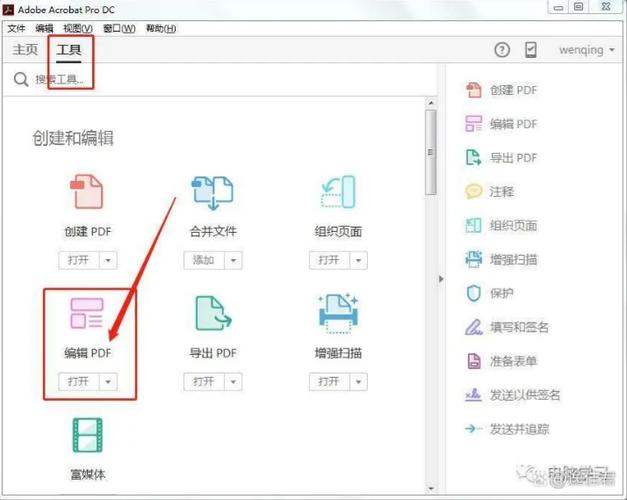
Task: Expand dropdown arrow beside 组织页面 打开
Action: (x=359, y=260)
